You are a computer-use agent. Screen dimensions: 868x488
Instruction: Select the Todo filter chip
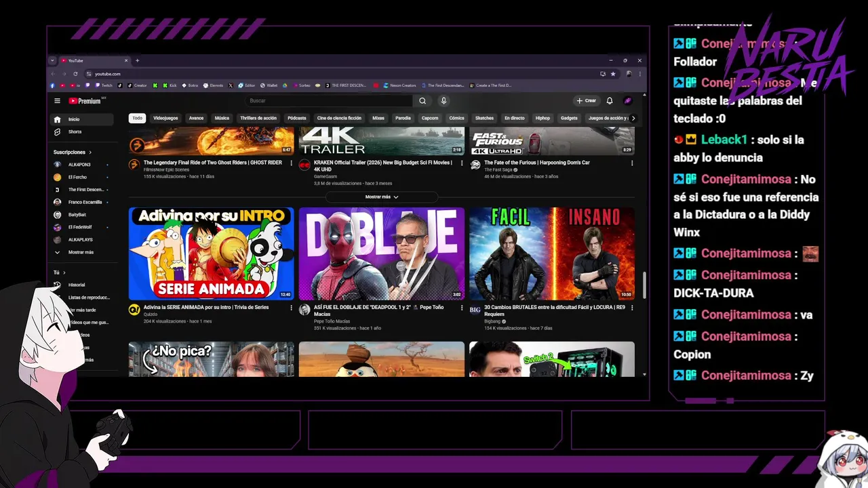(x=138, y=118)
